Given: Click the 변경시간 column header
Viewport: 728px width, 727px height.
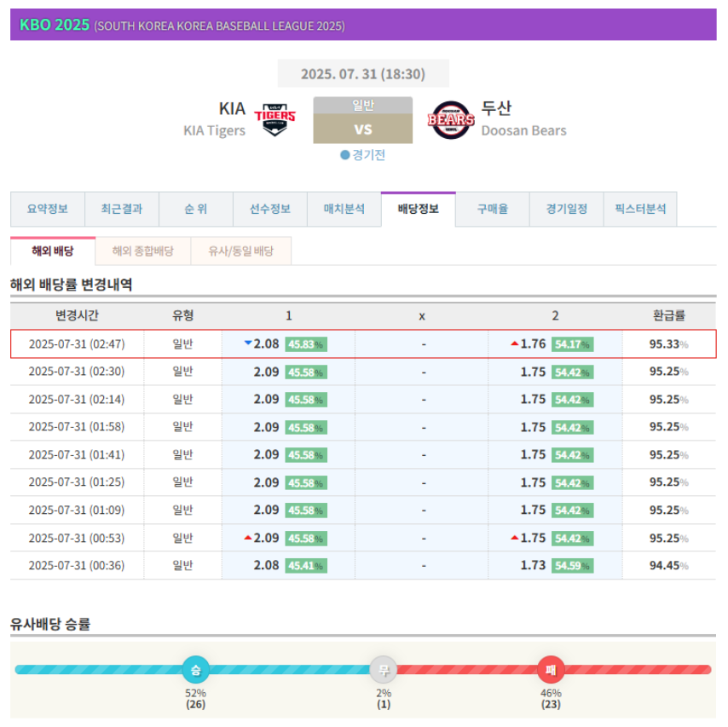Looking at the screenshot, I should click(x=77, y=315).
